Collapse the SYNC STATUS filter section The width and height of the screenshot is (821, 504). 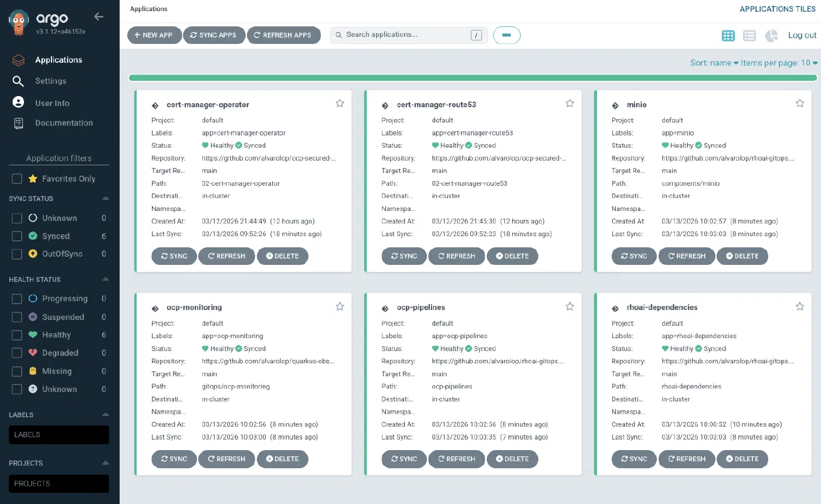click(x=106, y=199)
